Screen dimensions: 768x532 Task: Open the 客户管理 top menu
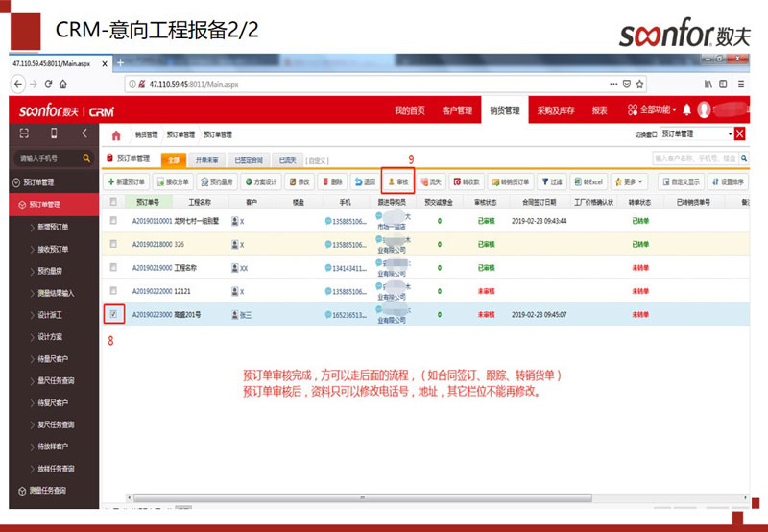457,110
